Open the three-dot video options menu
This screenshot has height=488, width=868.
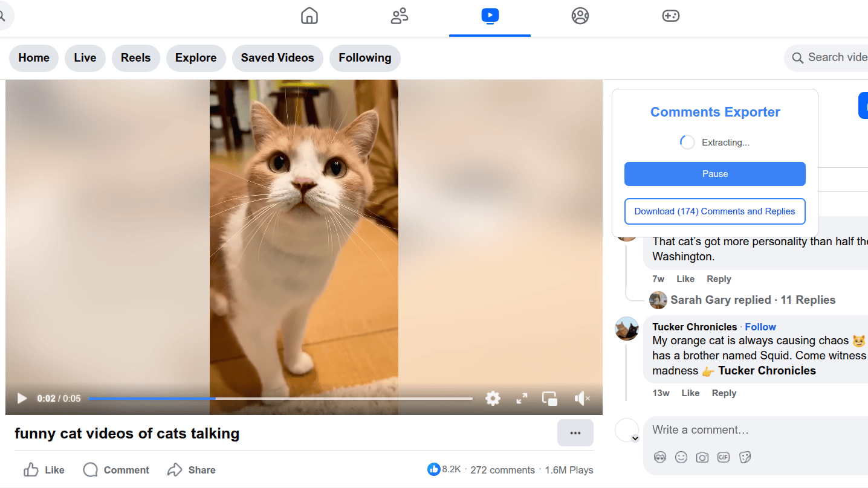575,433
